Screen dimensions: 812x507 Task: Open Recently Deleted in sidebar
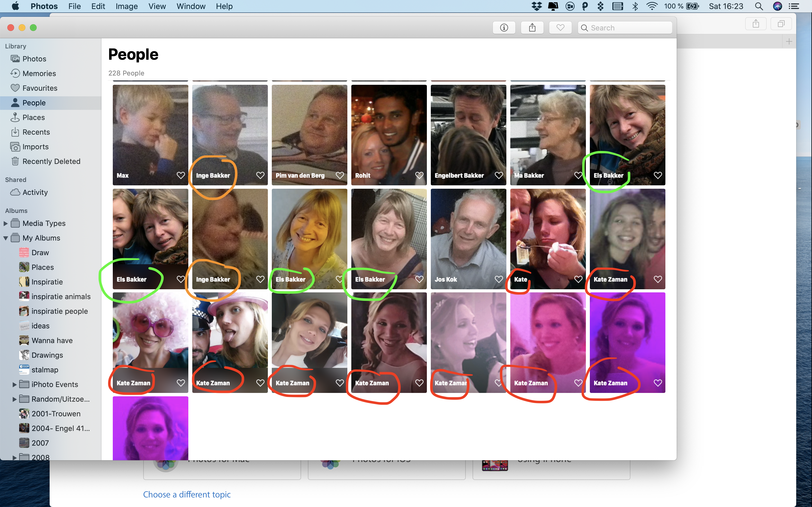(x=51, y=161)
